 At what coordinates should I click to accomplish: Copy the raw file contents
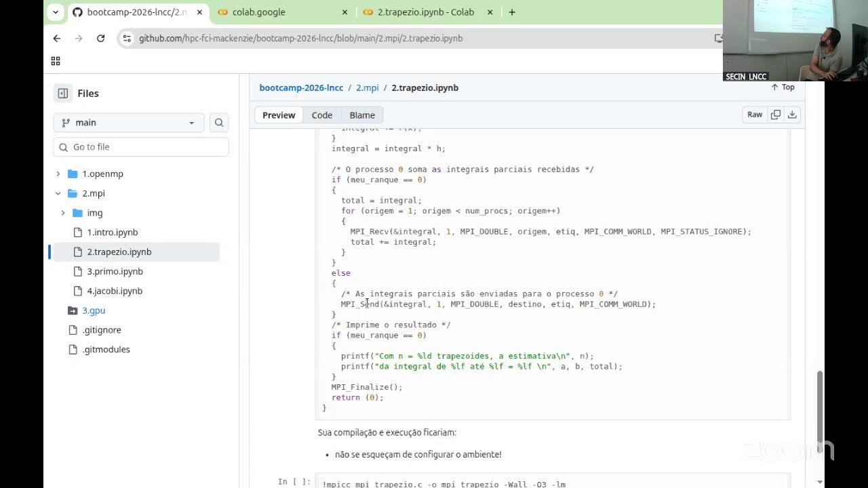click(x=776, y=115)
